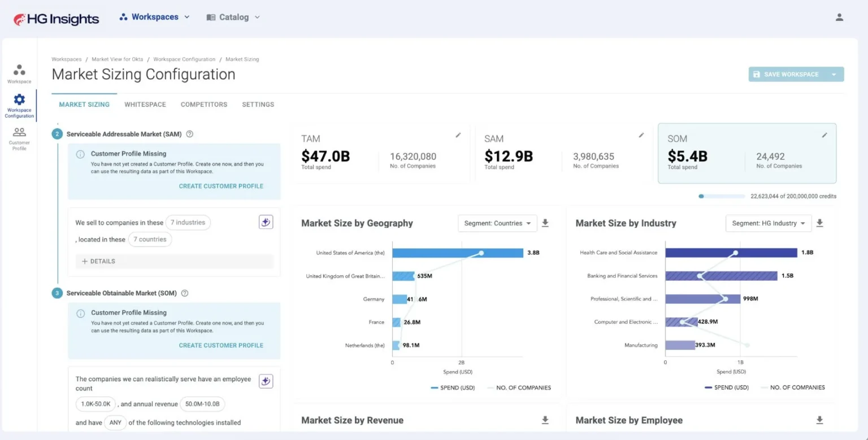
Task: Open the Workspaces dropdown menu
Action: pos(154,17)
